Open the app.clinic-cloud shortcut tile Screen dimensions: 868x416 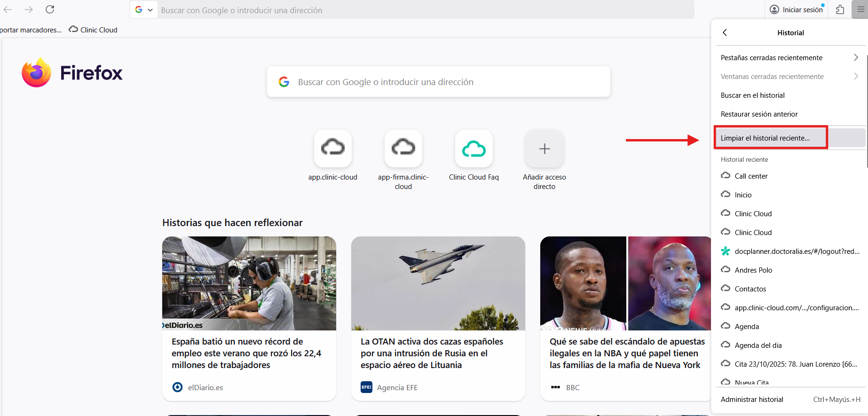[332, 149]
